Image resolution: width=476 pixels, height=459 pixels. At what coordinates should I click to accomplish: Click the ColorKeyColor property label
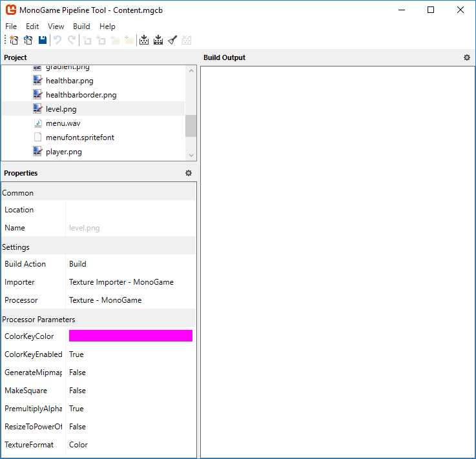pyautogui.click(x=29, y=336)
